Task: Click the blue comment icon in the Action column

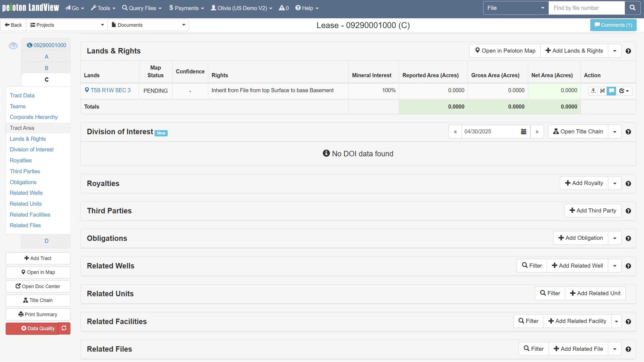Action: point(611,91)
